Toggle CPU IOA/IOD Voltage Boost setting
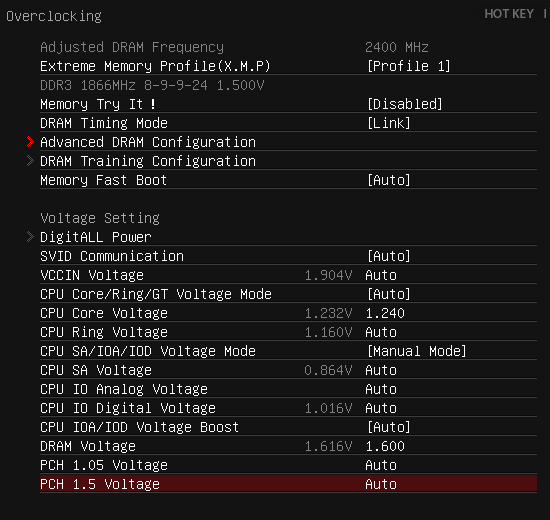This screenshot has height=520, width=550. click(389, 427)
